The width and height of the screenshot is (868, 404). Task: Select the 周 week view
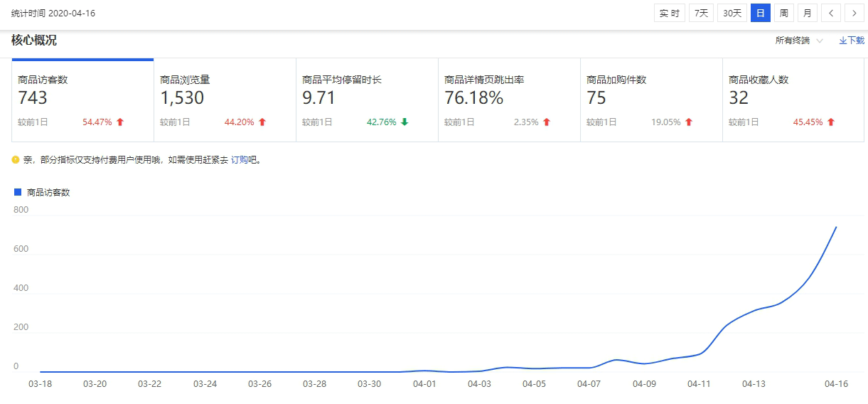coord(783,14)
